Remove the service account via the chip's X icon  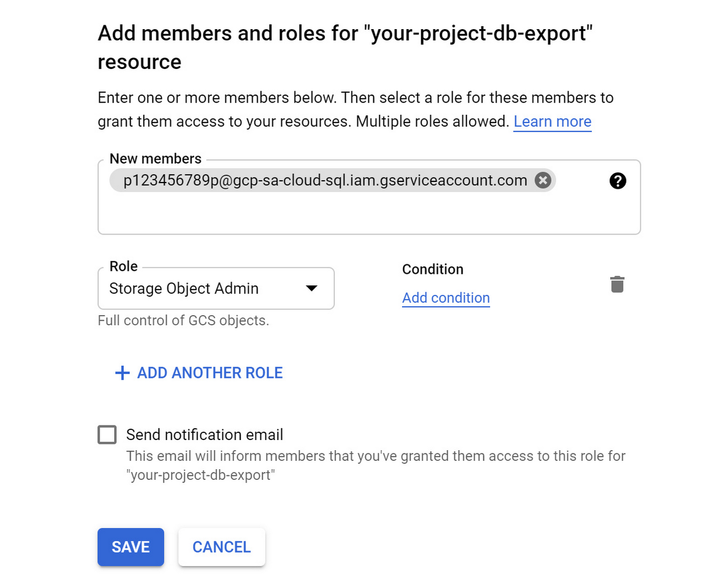pyautogui.click(x=542, y=180)
